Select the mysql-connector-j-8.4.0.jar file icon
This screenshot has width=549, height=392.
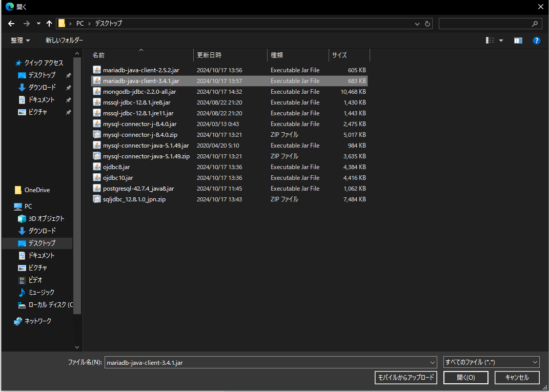coord(97,124)
